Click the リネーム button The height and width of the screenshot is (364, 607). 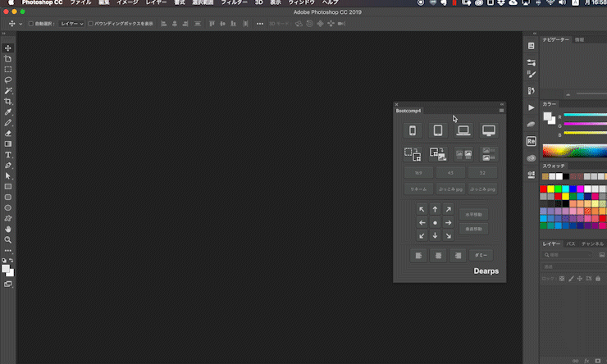[x=418, y=189]
